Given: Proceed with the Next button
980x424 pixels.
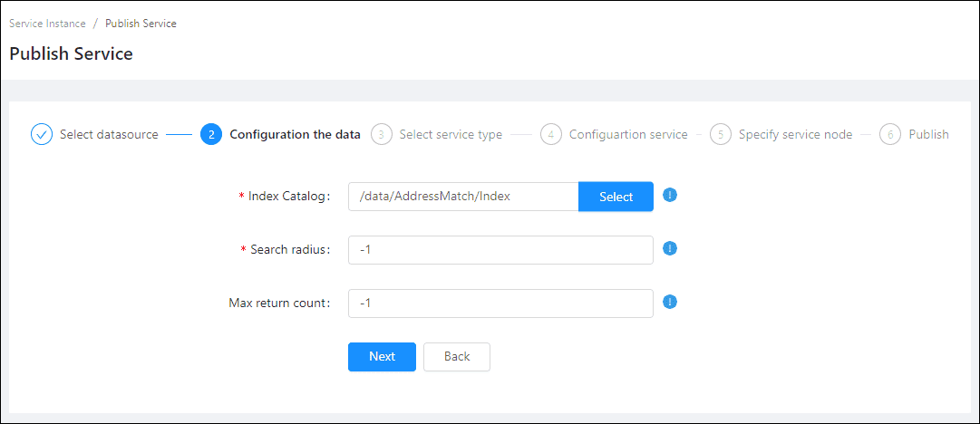Looking at the screenshot, I should (382, 357).
